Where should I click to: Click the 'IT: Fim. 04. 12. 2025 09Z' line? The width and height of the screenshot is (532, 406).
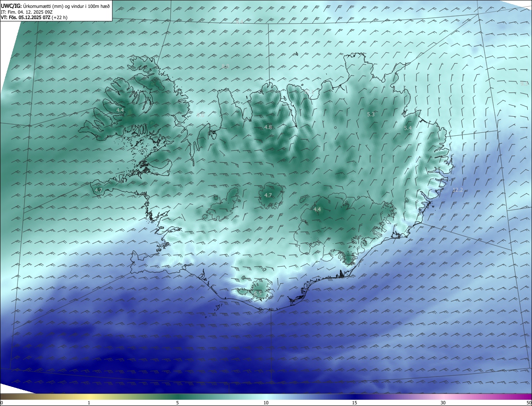pos(27,12)
